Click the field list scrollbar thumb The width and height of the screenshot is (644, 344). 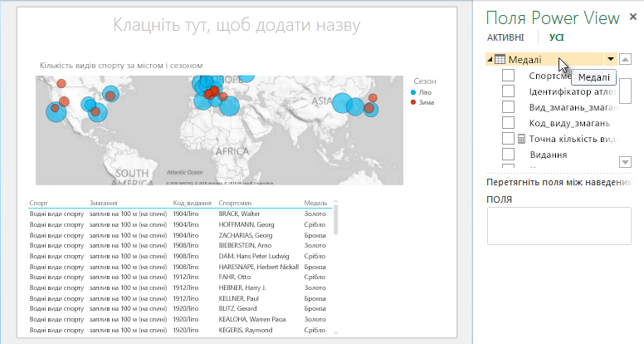(x=625, y=91)
